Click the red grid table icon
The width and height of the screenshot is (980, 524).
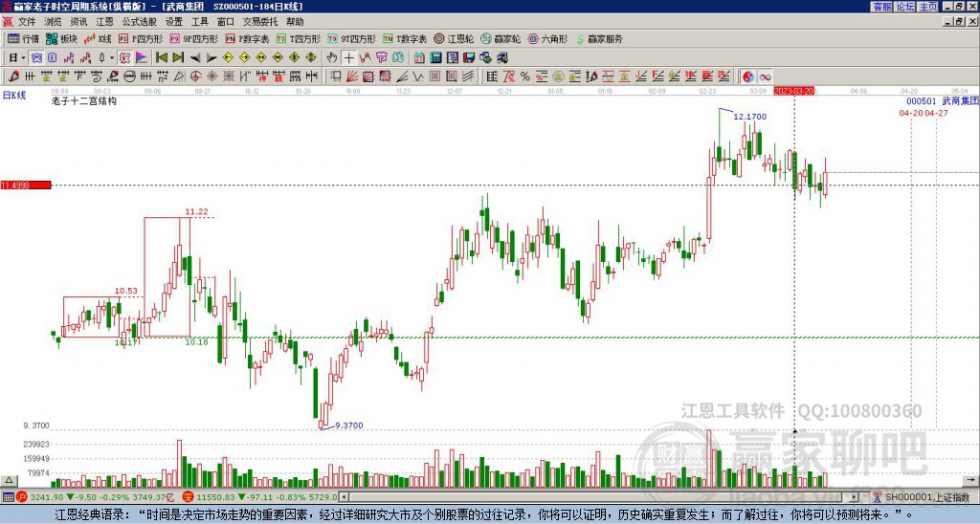coord(434,76)
